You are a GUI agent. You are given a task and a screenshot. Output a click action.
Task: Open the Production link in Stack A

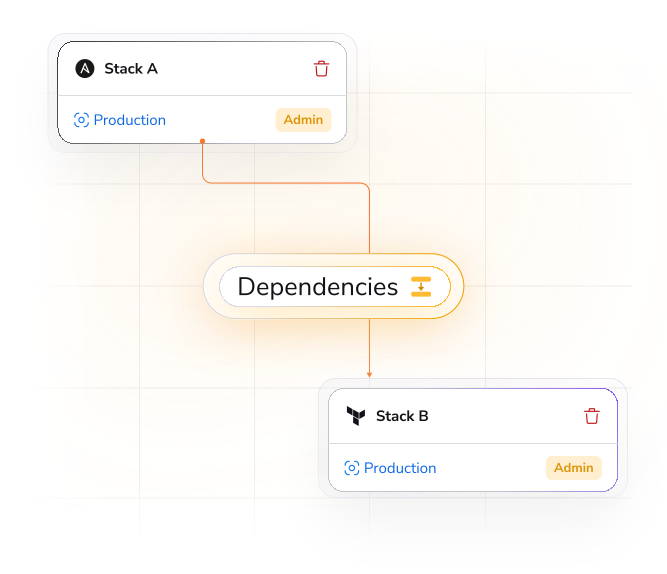point(130,120)
